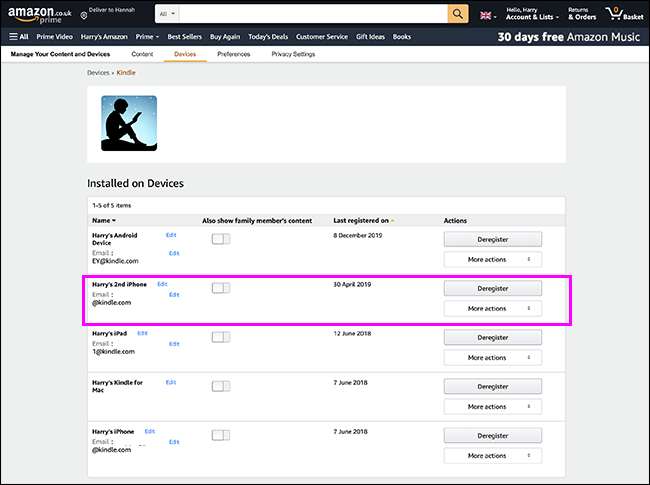Toggle family content for Harry's 2nd iPhone

pos(220,288)
